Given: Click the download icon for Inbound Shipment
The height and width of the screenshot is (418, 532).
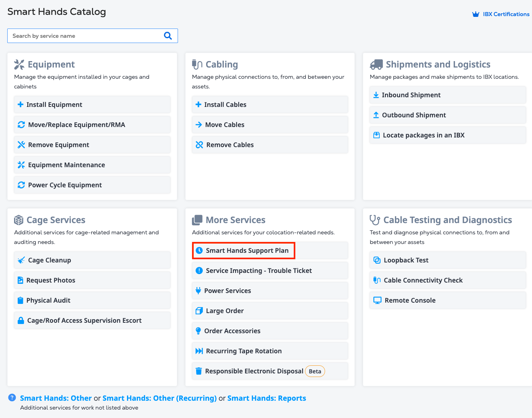Looking at the screenshot, I should tap(376, 95).
